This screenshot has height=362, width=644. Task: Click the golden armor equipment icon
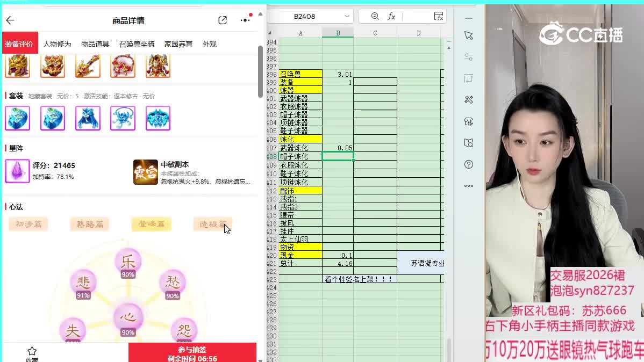[158, 66]
